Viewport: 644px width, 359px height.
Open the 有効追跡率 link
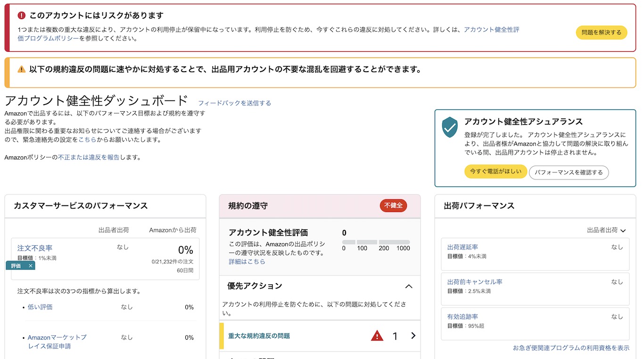(x=462, y=317)
